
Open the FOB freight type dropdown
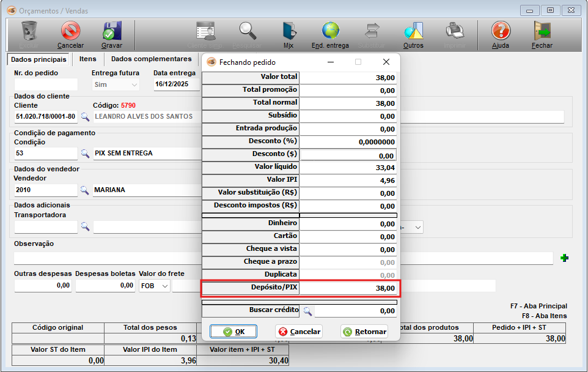tap(164, 286)
